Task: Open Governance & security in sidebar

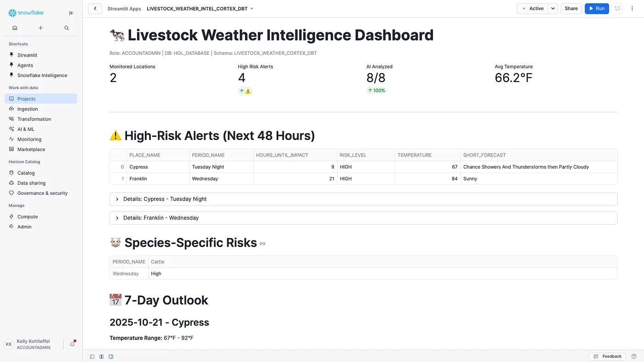Action: click(42, 193)
